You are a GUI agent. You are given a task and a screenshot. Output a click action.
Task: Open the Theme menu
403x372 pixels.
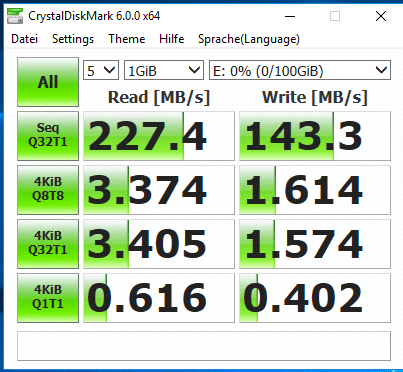click(127, 39)
